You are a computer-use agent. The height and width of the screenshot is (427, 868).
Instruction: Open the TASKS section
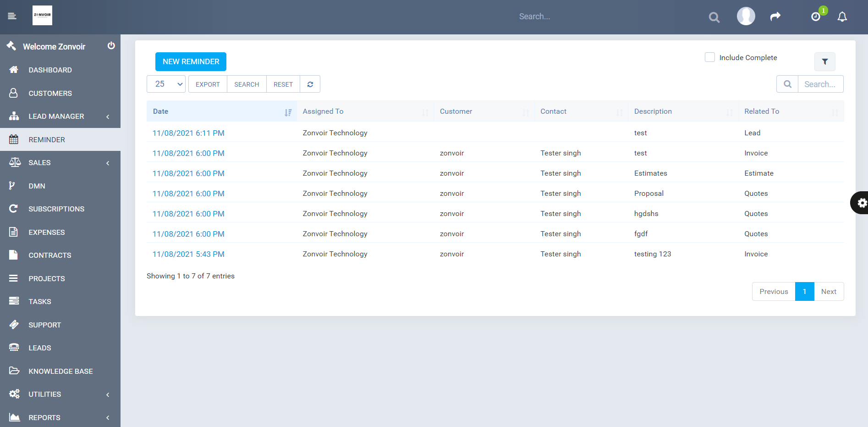click(x=39, y=301)
